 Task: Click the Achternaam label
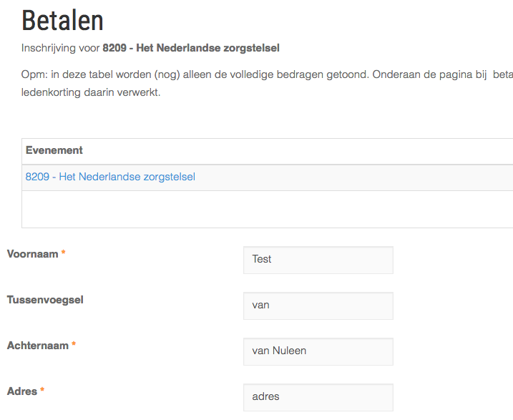[x=37, y=346]
